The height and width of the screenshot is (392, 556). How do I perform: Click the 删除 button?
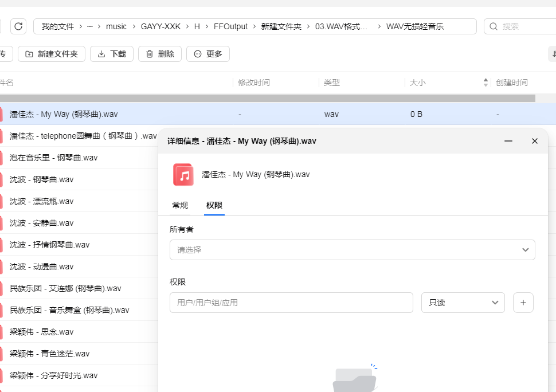[x=160, y=54]
